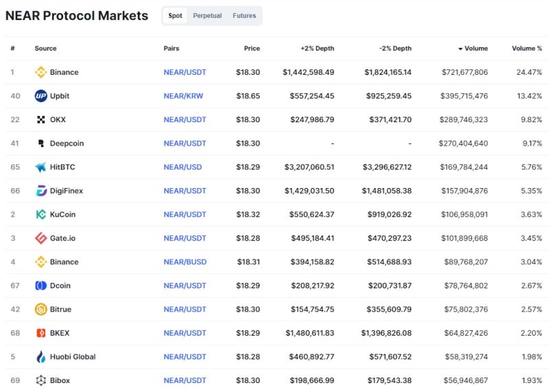Open Gate.io NEAR/USDT pair link

point(185,238)
